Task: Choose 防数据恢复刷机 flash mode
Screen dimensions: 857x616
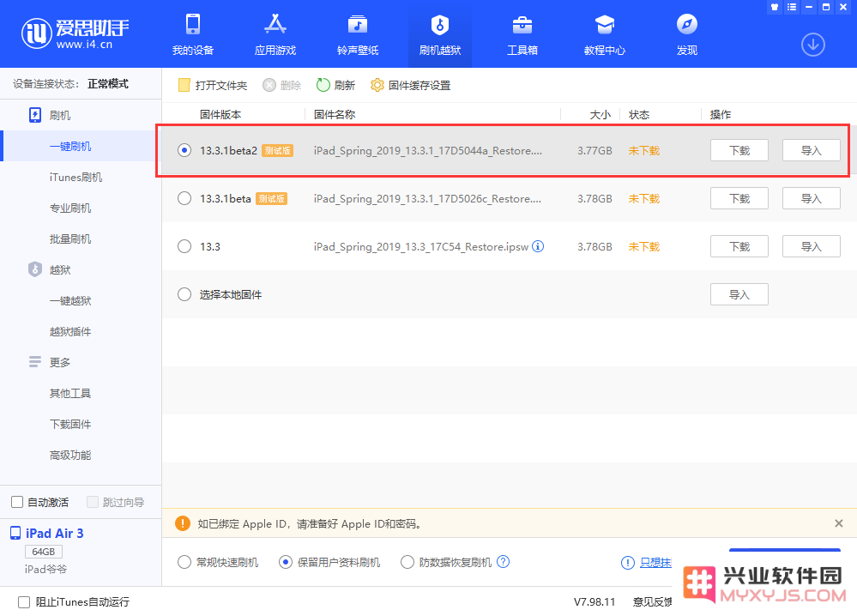Action: click(407, 563)
